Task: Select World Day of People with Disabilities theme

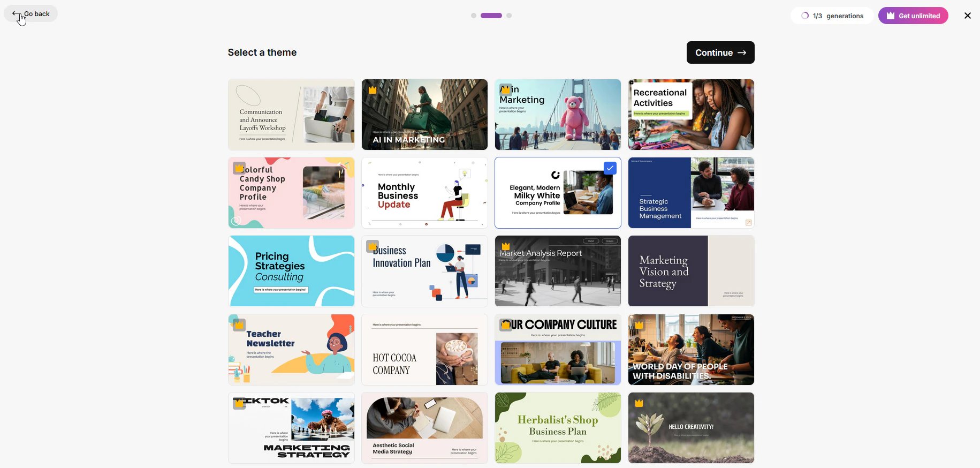Action: tap(691, 350)
